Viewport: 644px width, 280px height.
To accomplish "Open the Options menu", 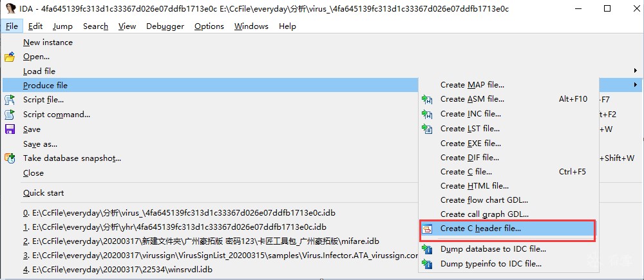I will 209,26.
